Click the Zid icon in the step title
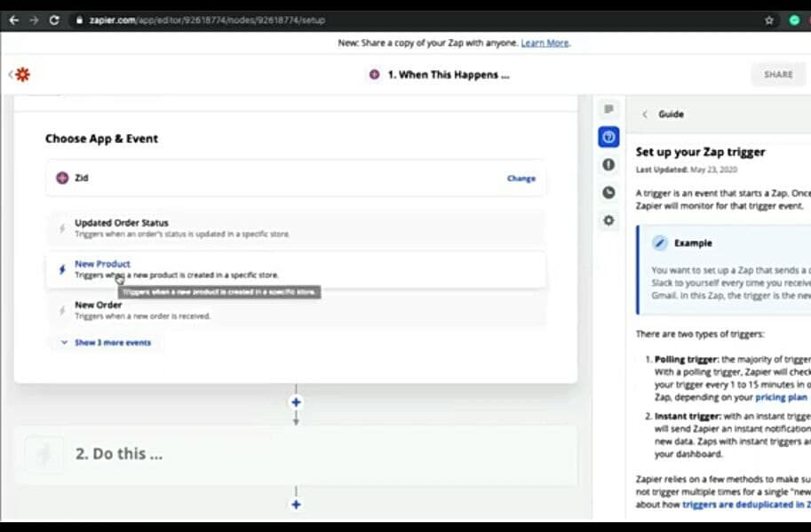 375,75
